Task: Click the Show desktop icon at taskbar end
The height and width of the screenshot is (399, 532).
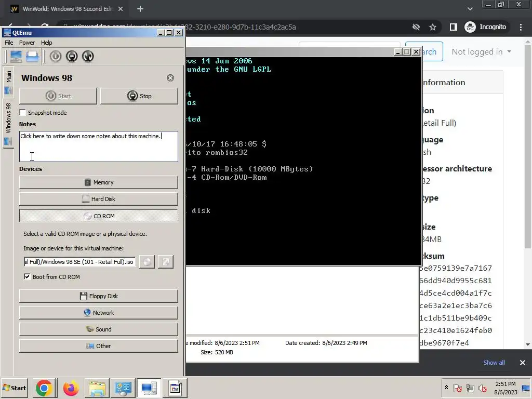Action: [x=526, y=388]
